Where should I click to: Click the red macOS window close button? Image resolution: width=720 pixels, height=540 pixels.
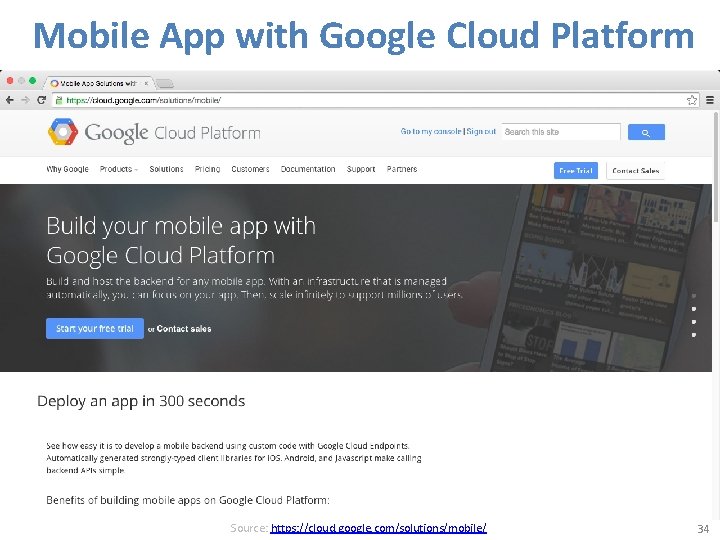tap(10, 81)
